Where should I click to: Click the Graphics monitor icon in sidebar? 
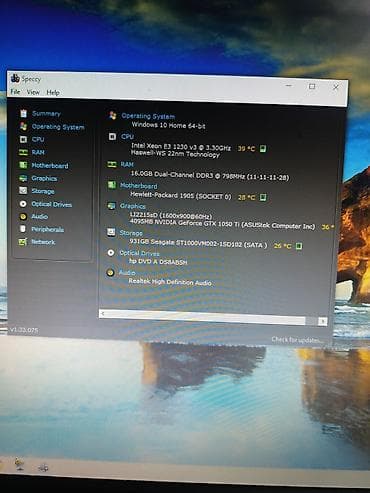coord(23,178)
